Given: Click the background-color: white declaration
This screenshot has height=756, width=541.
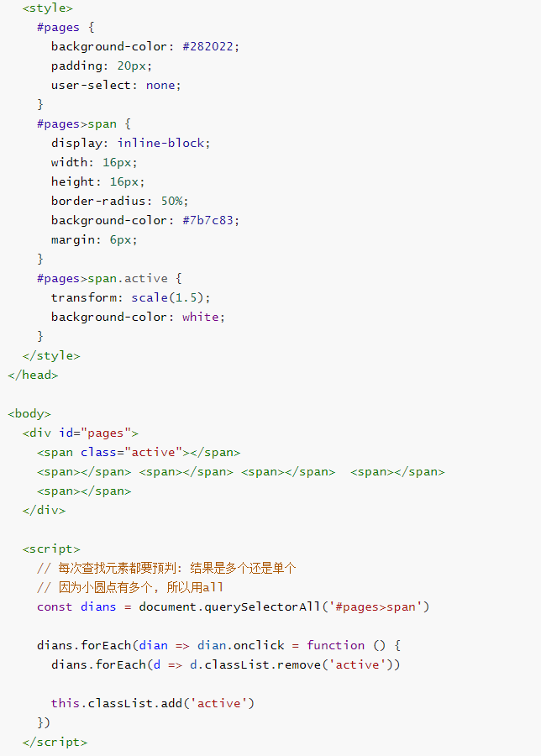Looking at the screenshot, I should (138, 317).
